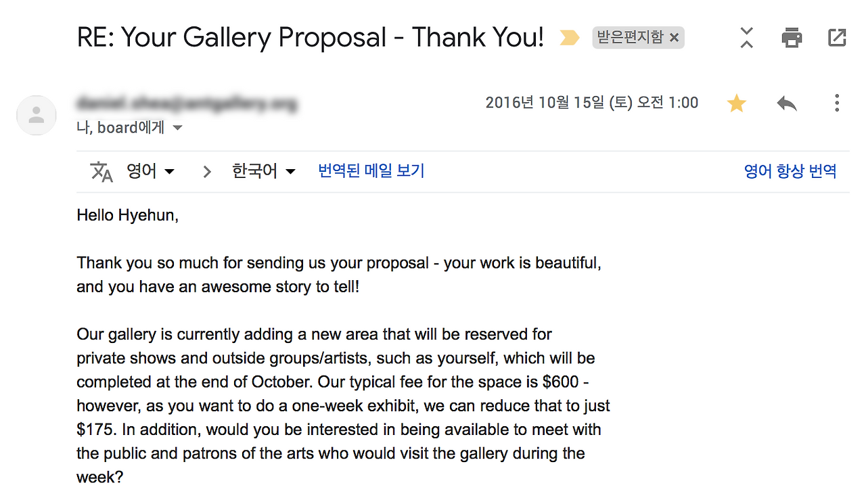Print this email with the printer icon
The image size is (866, 504).
click(x=792, y=38)
